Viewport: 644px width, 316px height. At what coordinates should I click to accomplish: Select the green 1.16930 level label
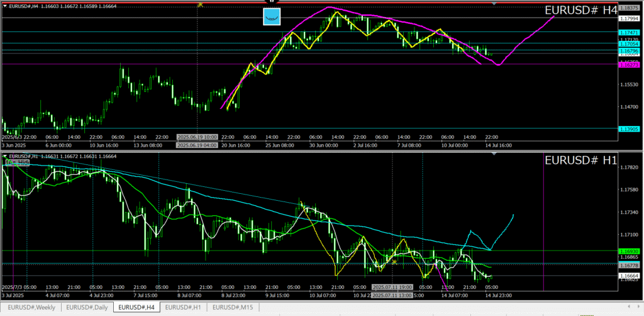[x=629, y=251]
